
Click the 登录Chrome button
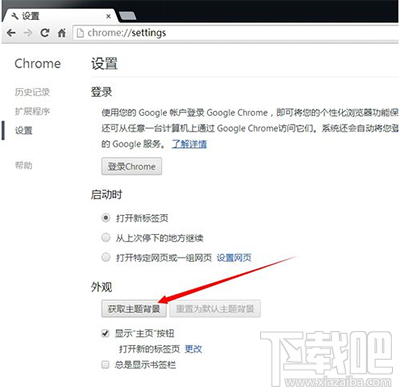tap(132, 166)
